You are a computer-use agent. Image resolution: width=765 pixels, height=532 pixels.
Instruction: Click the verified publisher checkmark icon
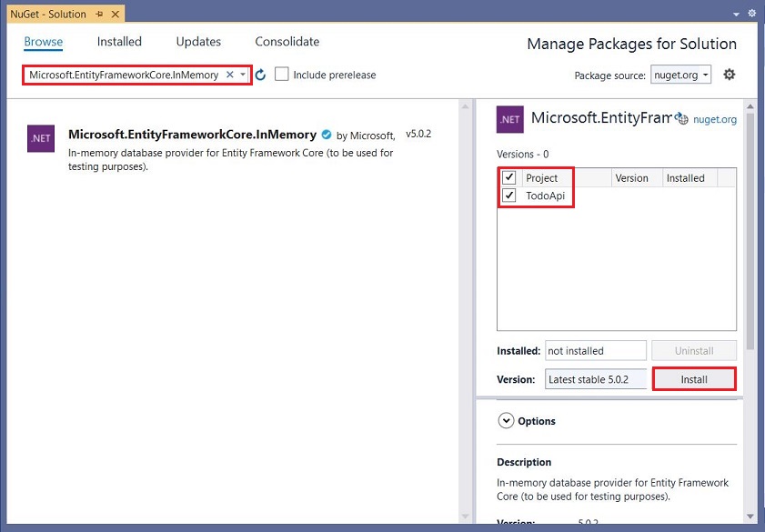[x=327, y=133]
